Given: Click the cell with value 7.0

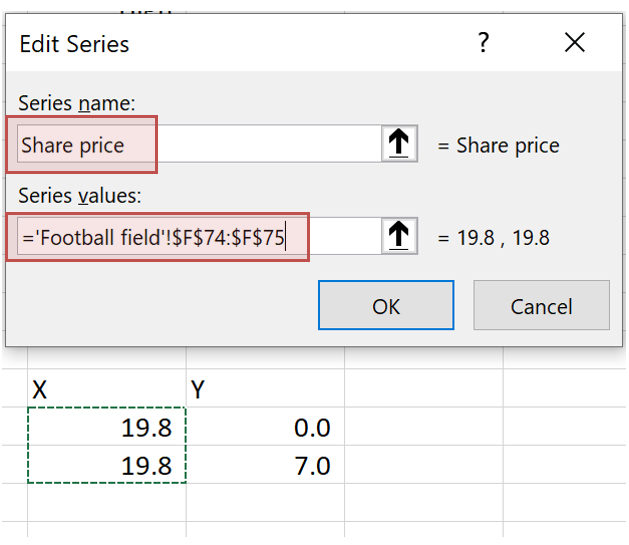Looking at the screenshot, I should pyautogui.click(x=265, y=466).
